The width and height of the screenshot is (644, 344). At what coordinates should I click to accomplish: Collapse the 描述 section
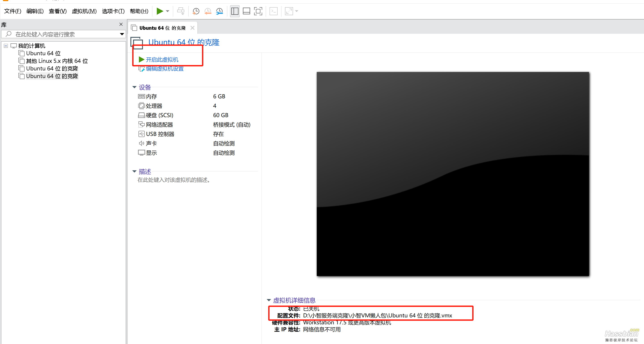[x=134, y=171]
